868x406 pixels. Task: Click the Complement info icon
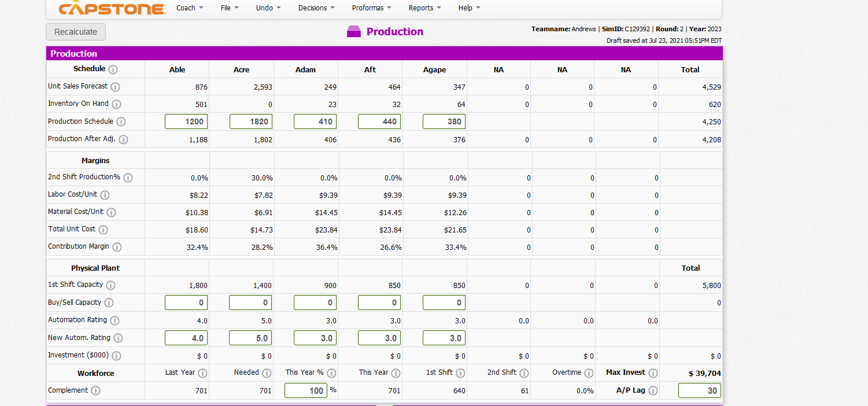click(x=95, y=390)
